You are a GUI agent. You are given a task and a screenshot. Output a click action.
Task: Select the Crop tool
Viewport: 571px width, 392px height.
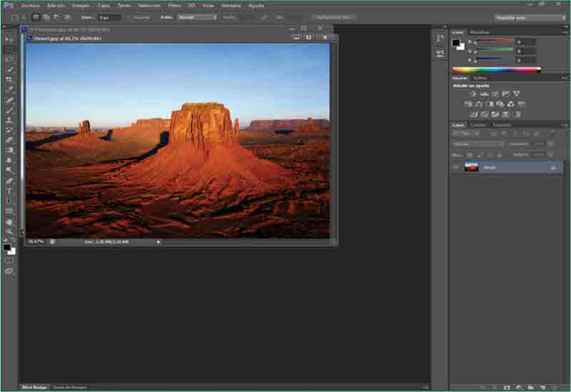pyautogui.click(x=9, y=79)
